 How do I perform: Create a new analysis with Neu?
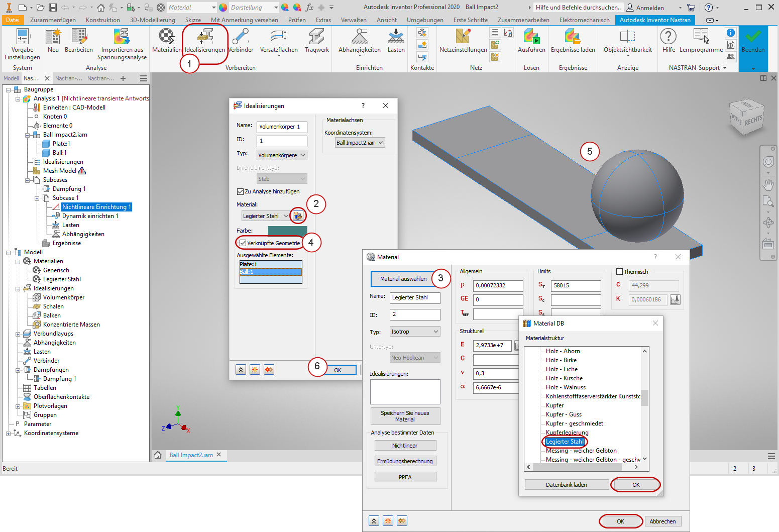click(53, 40)
